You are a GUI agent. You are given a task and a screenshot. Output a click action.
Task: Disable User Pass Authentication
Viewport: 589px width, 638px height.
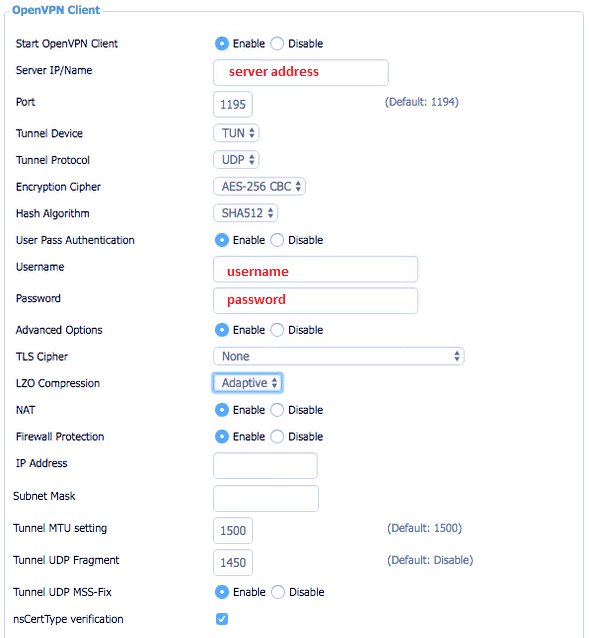(x=277, y=240)
